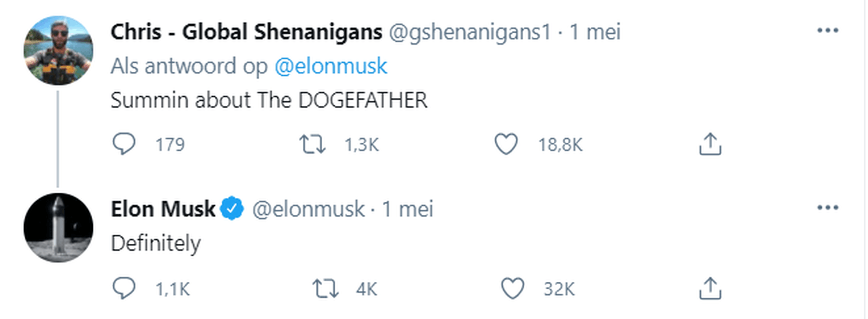Click the 1 mei timestamp on Chris's tweet
The width and height of the screenshot is (868, 319).
pos(595,32)
